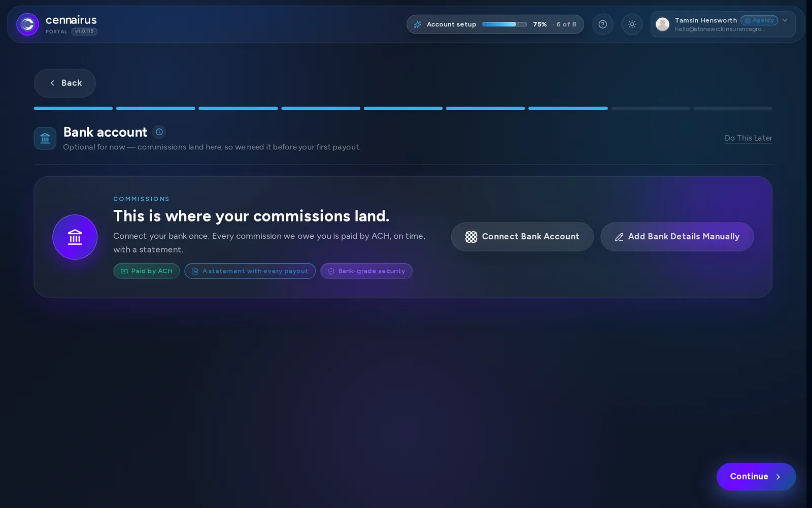Toggle the light theme sun icon
This screenshot has width=812, height=508.
click(632, 24)
